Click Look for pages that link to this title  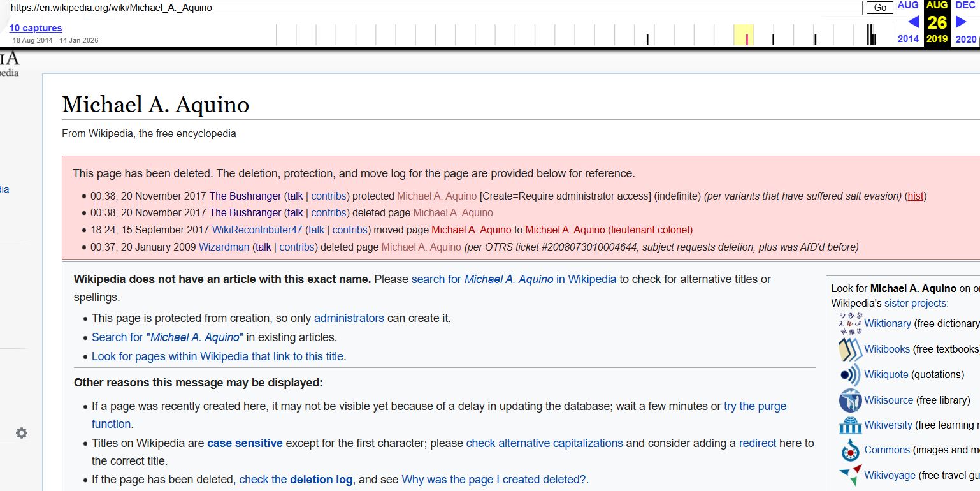pos(217,356)
